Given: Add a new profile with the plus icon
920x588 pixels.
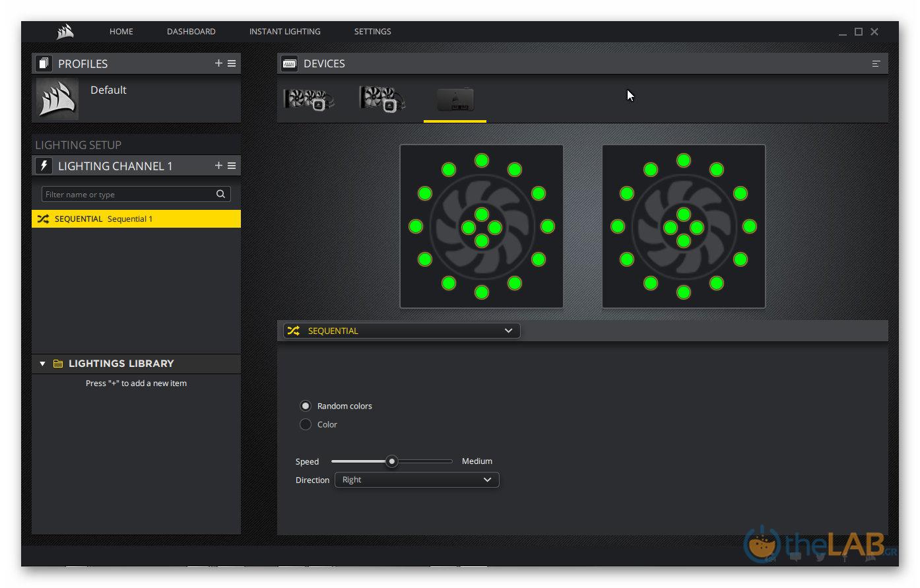Looking at the screenshot, I should (218, 63).
